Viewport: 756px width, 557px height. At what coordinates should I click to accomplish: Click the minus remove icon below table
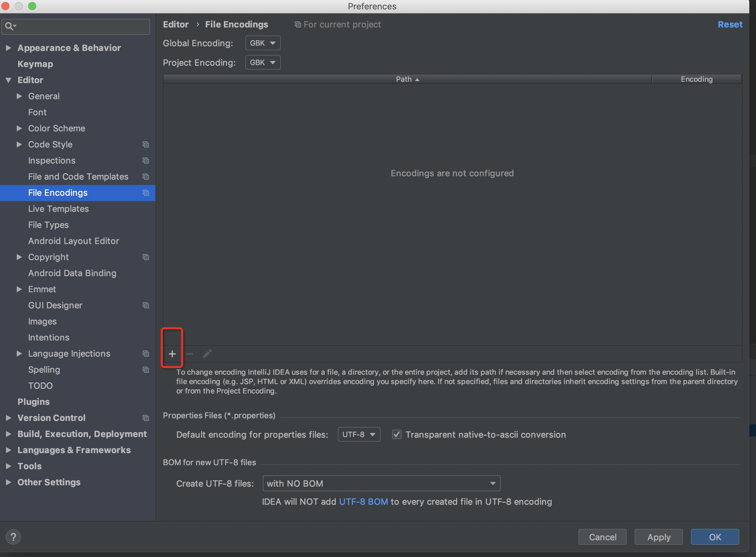tap(190, 354)
